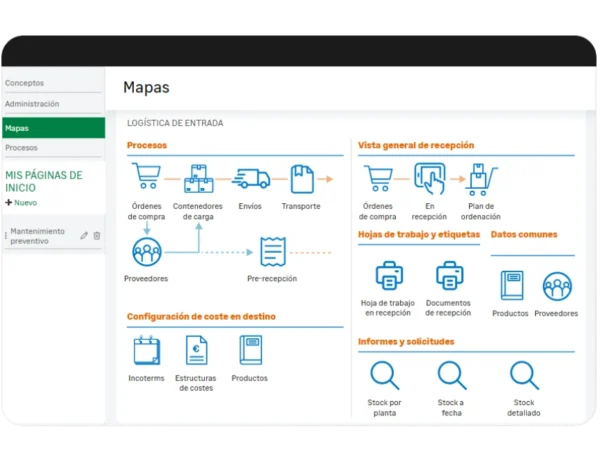Click the Documentos de recepción label
Screen dimensions: 600x463
(x=448, y=308)
